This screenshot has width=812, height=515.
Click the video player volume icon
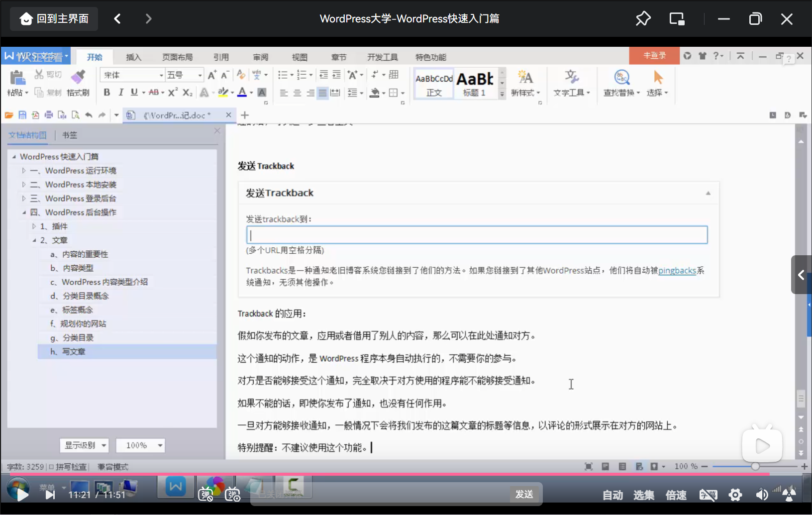click(762, 495)
